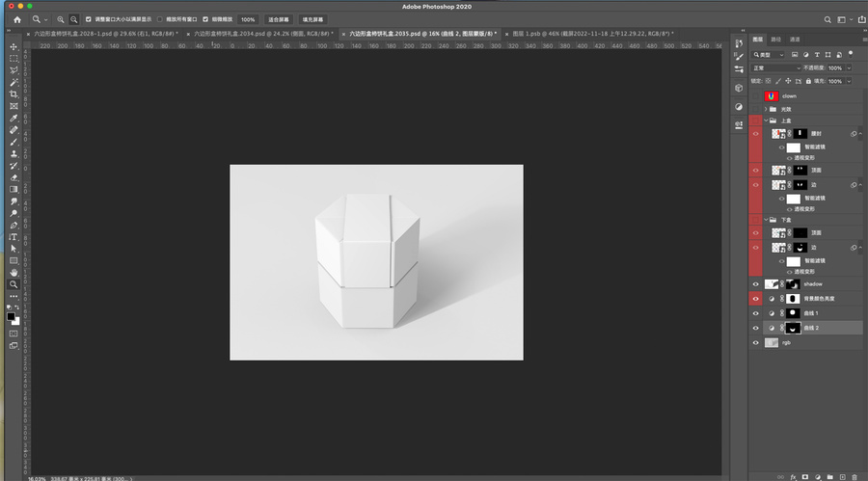The width and height of the screenshot is (868, 481).
Task: Show the clown layer
Action: pyautogui.click(x=755, y=96)
